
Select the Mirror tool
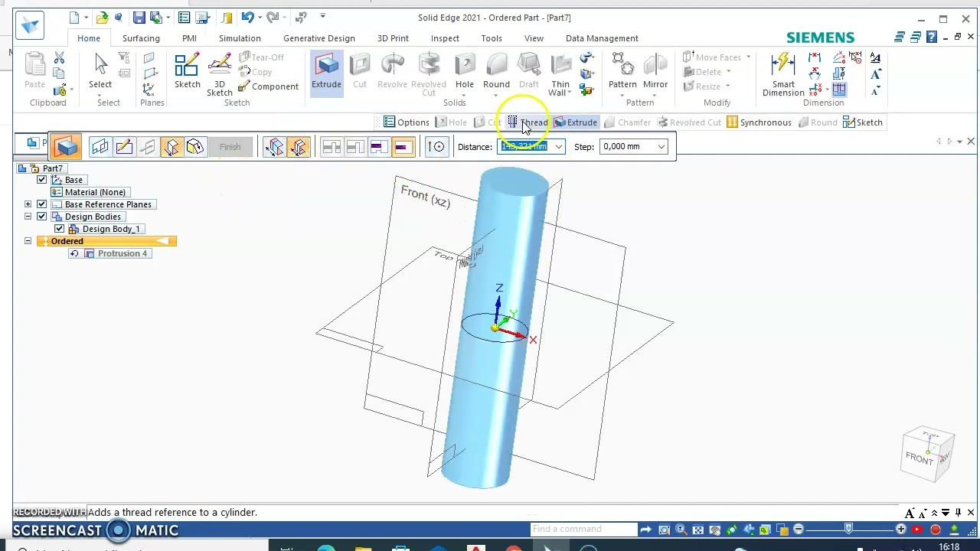(x=655, y=71)
